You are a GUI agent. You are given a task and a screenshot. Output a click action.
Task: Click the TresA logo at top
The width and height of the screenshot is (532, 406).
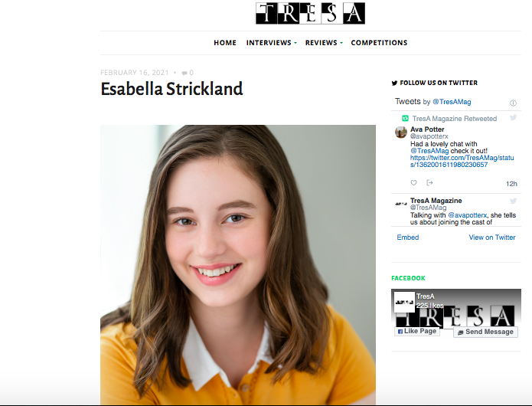pos(310,13)
